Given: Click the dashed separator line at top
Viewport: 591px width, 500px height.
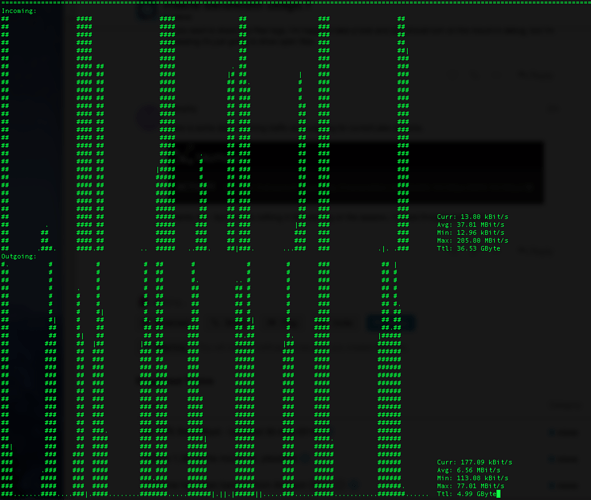Looking at the screenshot, I should [x=296, y=2].
